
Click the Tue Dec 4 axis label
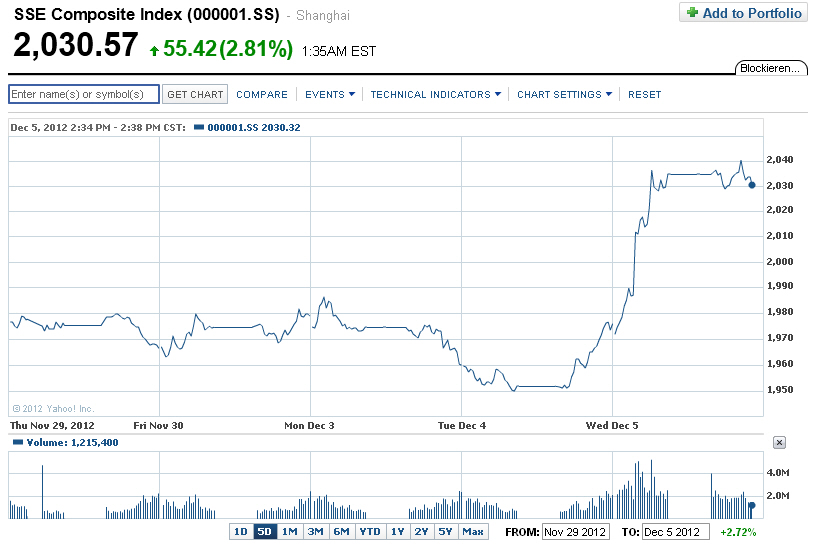461,425
